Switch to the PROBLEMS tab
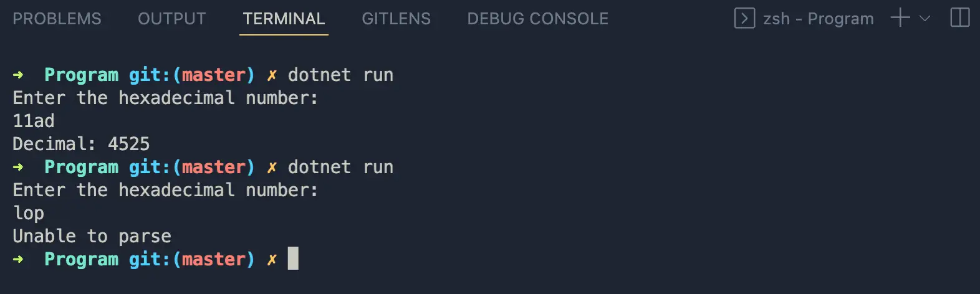The width and height of the screenshot is (980, 294). tap(57, 19)
